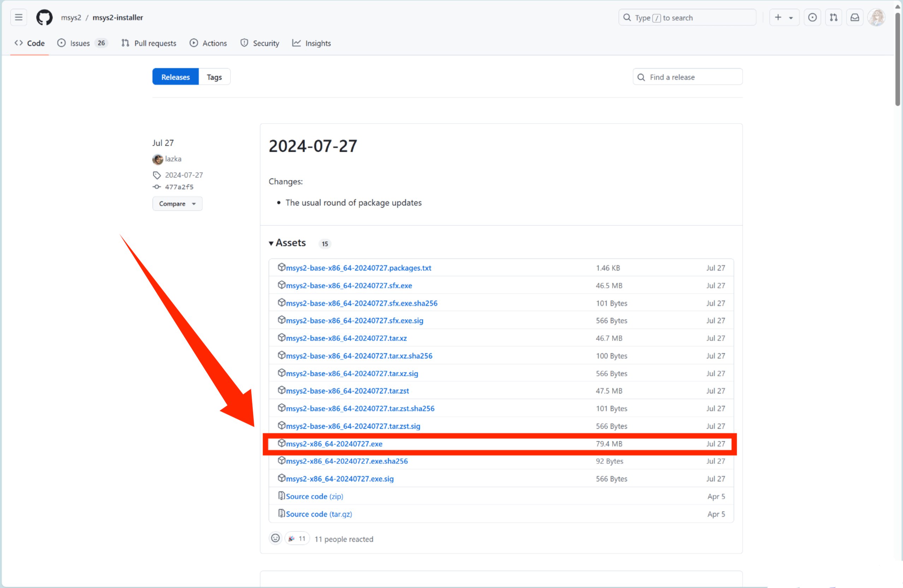The height and width of the screenshot is (588, 903).
Task: Click '11 people reacted' text
Action: (x=344, y=539)
